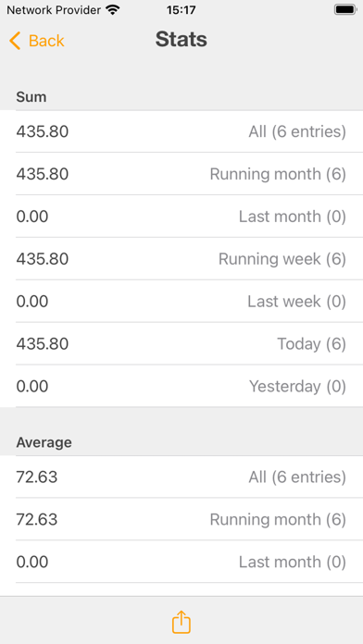Select the Average All (6 entries) row
This screenshot has height=644, width=363.
[181, 477]
